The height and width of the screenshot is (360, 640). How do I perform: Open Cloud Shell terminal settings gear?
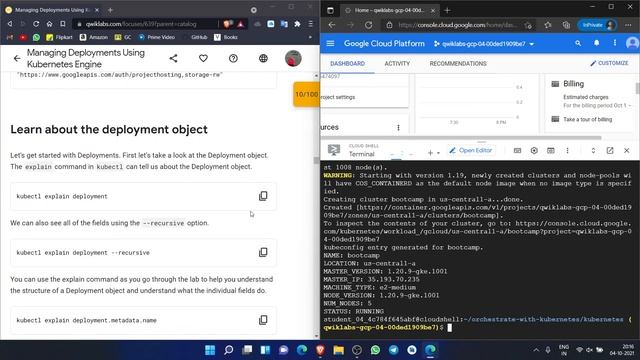pos(534,151)
